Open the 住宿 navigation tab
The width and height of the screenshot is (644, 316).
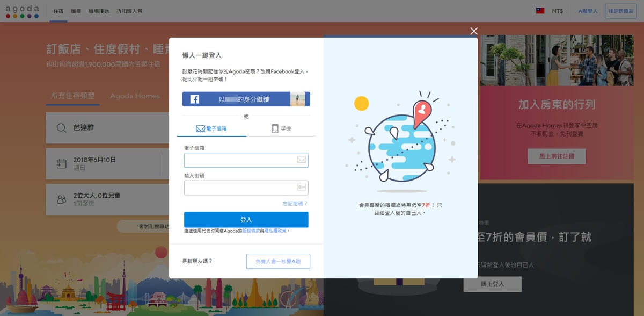coord(58,11)
